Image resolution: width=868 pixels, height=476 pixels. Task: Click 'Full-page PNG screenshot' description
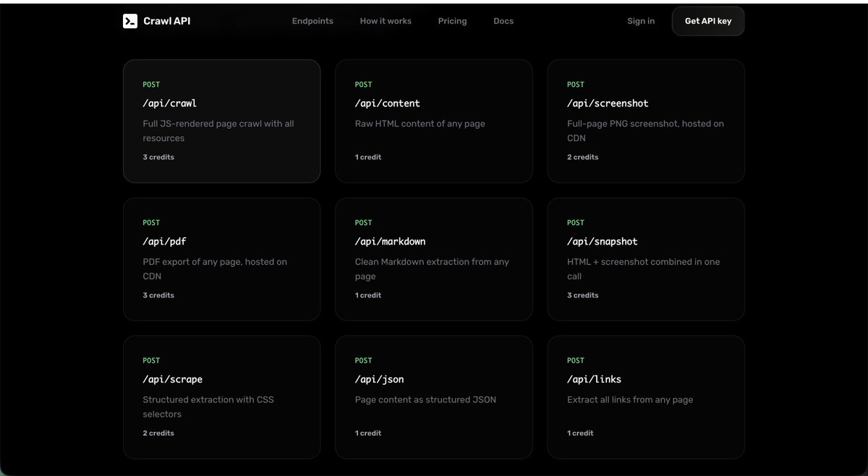(645, 131)
